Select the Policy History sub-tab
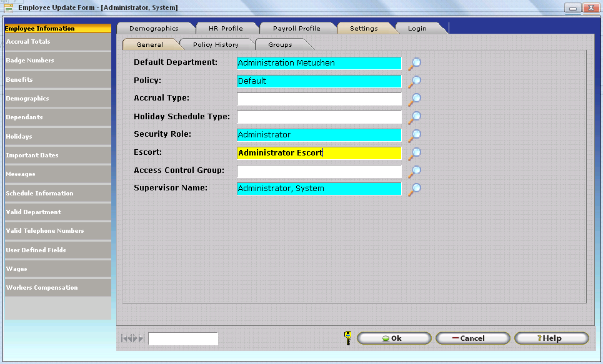This screenshot has width=603, height=364. pos(216,45)
